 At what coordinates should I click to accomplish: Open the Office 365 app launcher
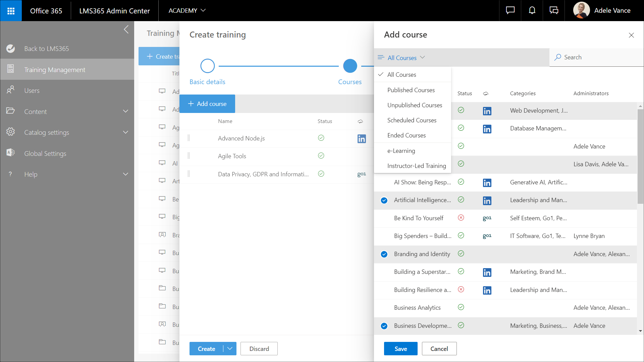click(x=11, y=11)
